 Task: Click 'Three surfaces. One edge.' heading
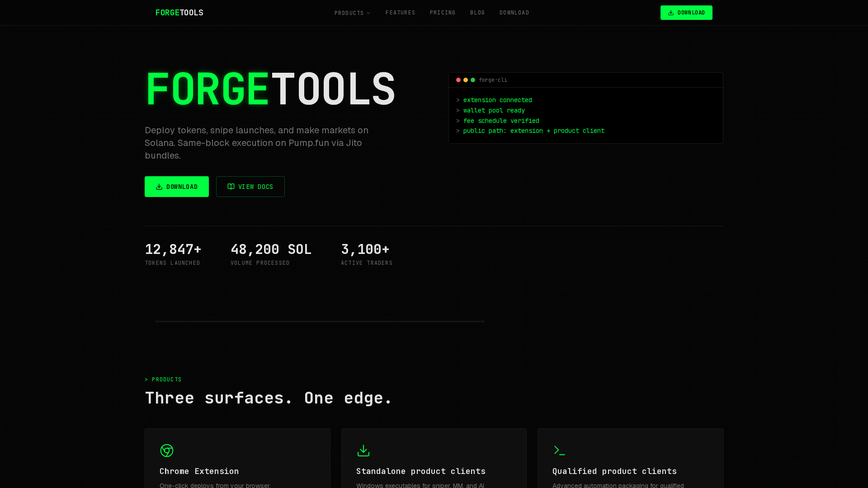point(269,398)
